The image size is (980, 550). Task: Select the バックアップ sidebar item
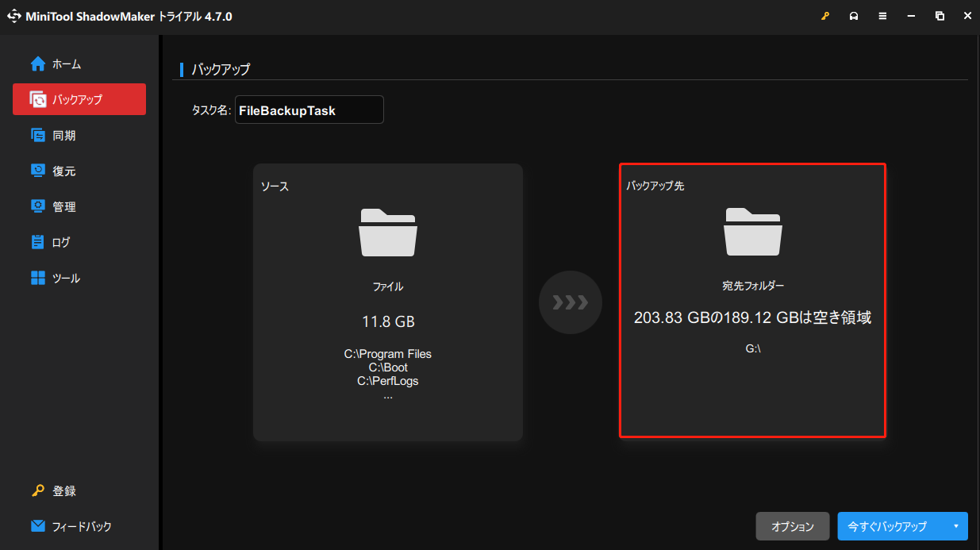(x=79, y=100)
